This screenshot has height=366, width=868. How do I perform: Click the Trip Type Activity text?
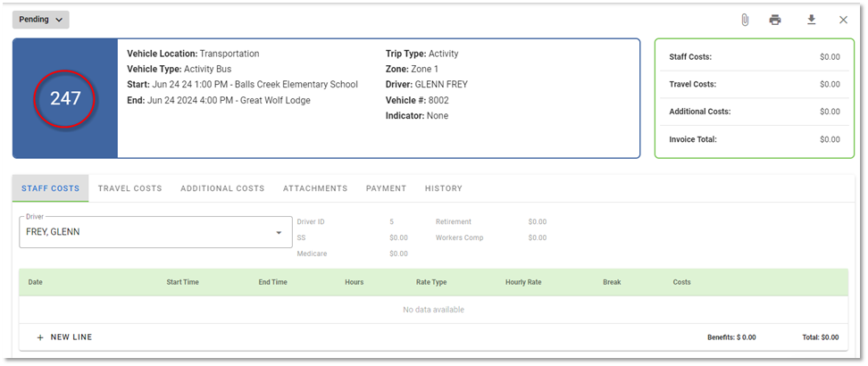click(421, 54)
